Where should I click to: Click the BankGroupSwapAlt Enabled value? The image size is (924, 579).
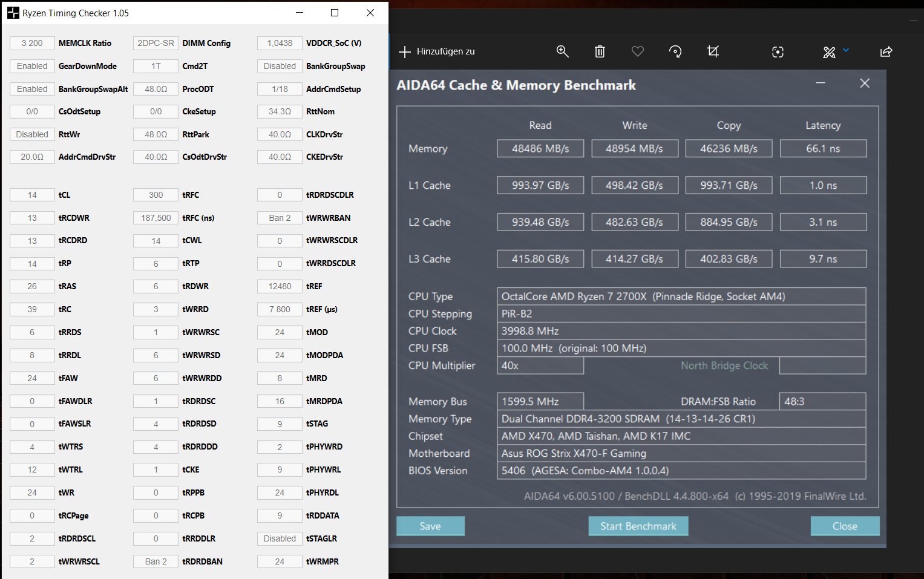click(x=32, y=89)
